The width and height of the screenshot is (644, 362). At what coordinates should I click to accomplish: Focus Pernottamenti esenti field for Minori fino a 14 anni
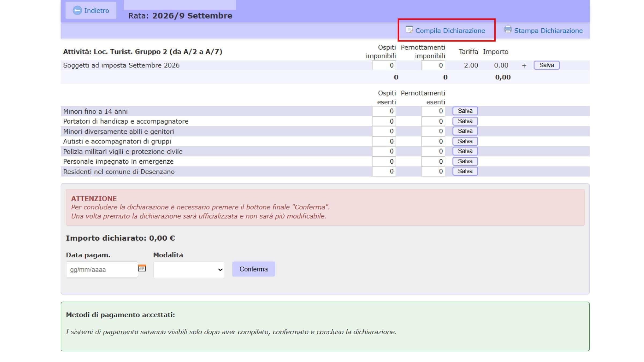point(433,111)
